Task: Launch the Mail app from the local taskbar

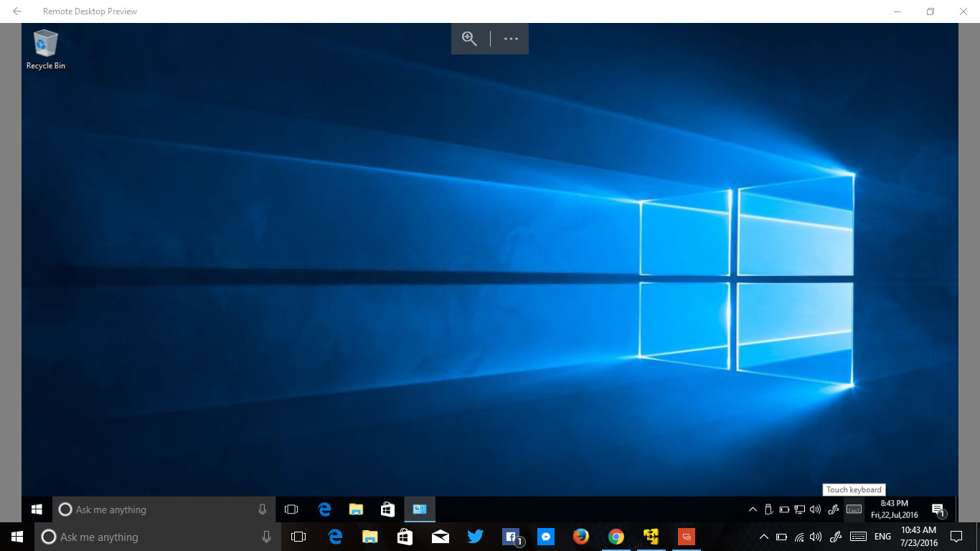Action: 440,537
